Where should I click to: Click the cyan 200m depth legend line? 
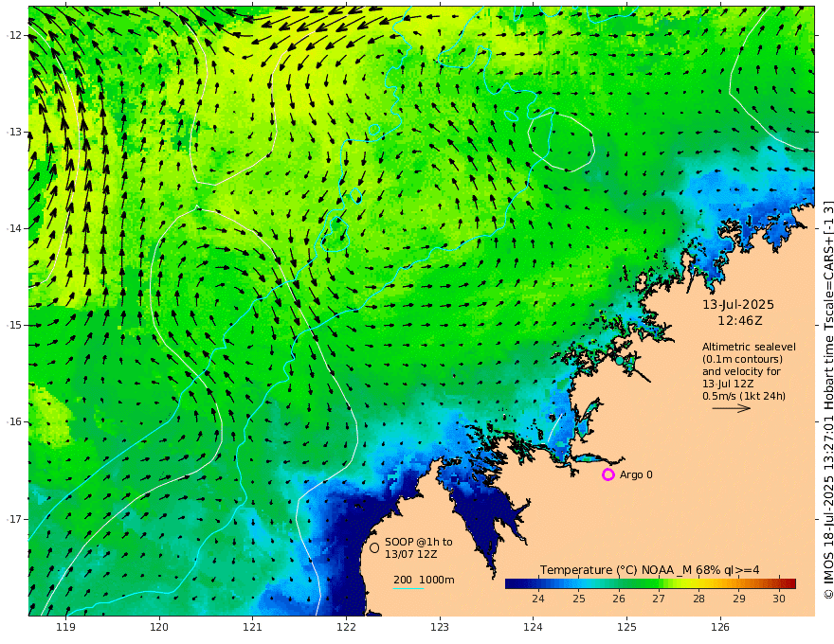click(x=408, y=588)
